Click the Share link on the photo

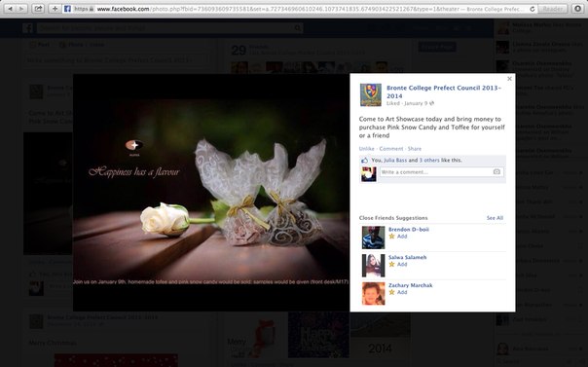tap(415, 148)
